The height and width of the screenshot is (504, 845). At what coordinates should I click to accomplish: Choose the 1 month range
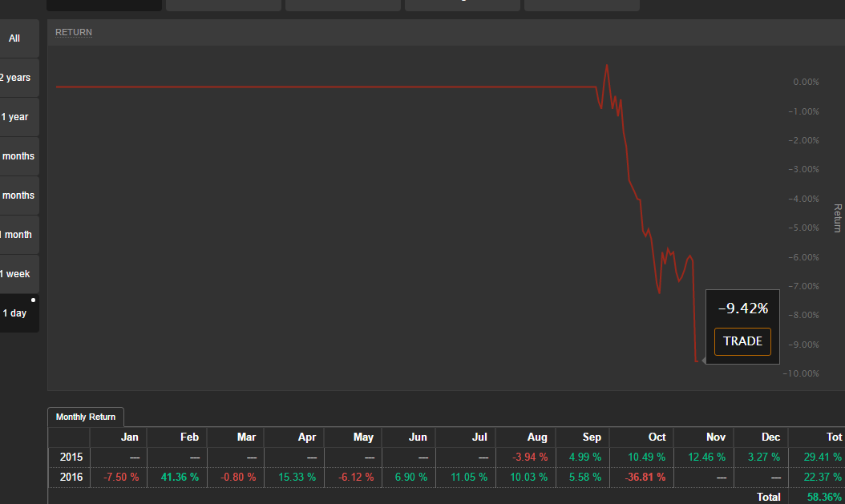click(x=17, y=235)
